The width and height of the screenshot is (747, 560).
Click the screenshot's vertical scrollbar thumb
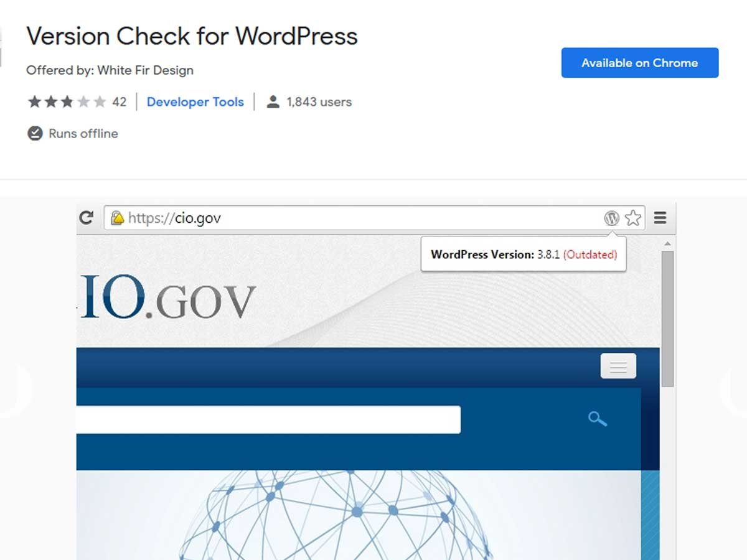[x=667, y=319]
